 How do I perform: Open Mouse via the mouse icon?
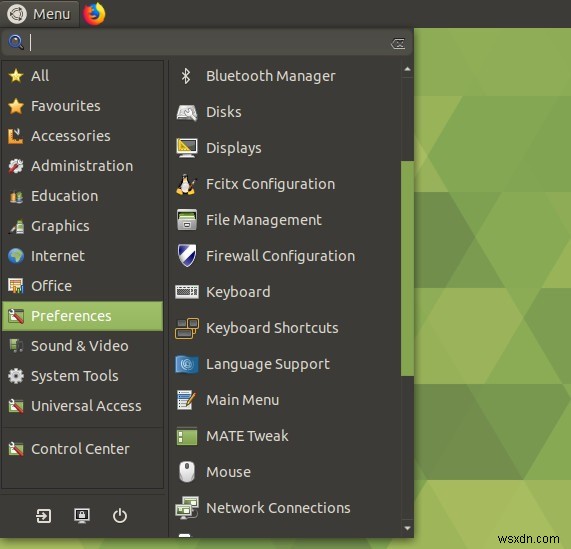[187, 472]
